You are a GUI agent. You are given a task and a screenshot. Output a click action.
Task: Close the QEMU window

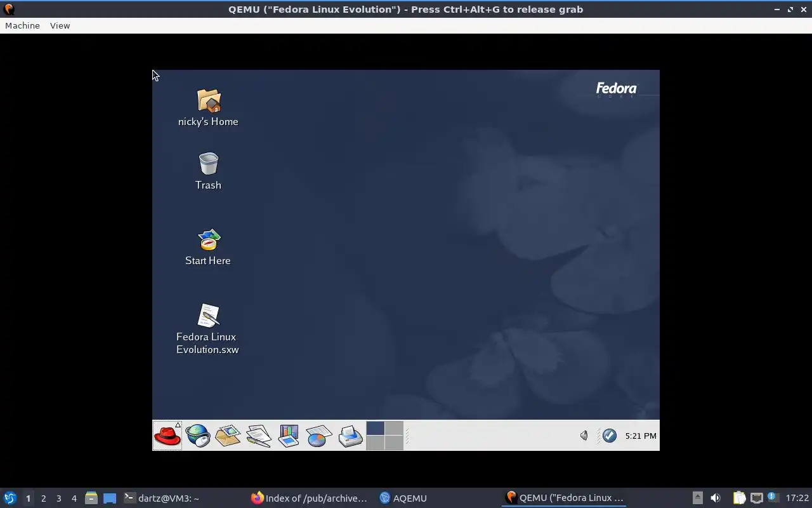(804, 9)
